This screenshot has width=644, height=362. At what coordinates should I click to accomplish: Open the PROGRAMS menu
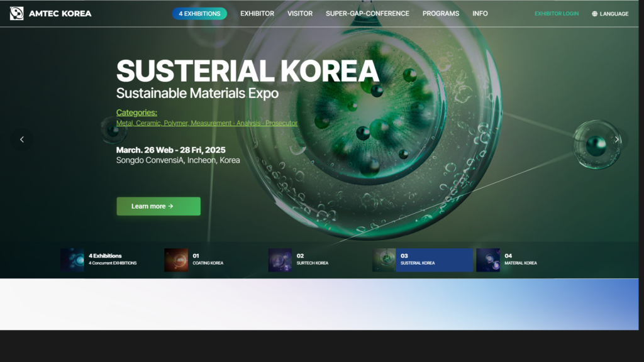[x=441, y=14]
